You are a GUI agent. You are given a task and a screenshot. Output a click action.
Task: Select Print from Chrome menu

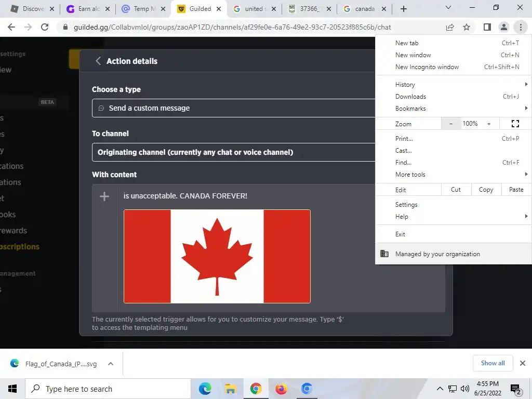pos(453,138)
